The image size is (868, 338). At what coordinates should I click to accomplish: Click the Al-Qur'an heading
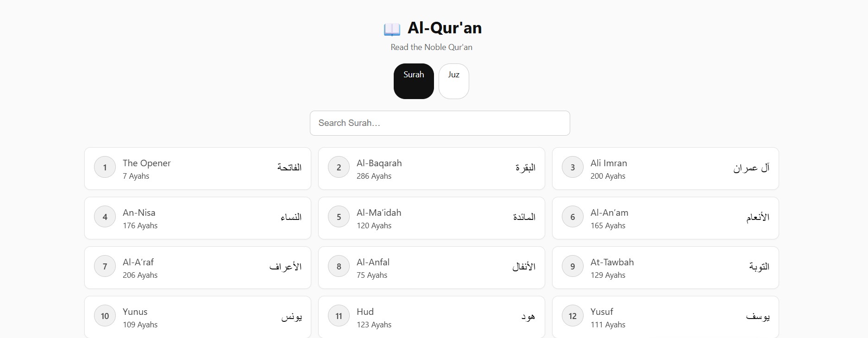click(x=444, y=28)
